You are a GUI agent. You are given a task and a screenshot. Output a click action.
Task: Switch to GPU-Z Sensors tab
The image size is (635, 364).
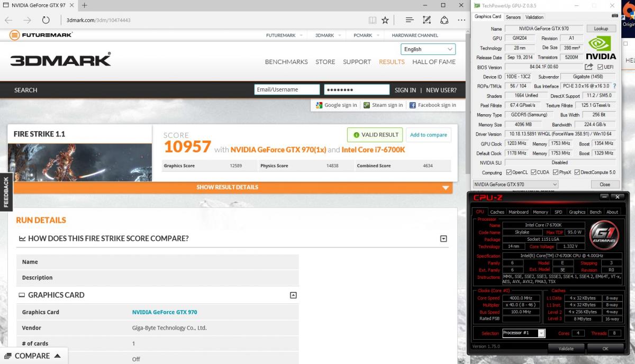point(513,17)
